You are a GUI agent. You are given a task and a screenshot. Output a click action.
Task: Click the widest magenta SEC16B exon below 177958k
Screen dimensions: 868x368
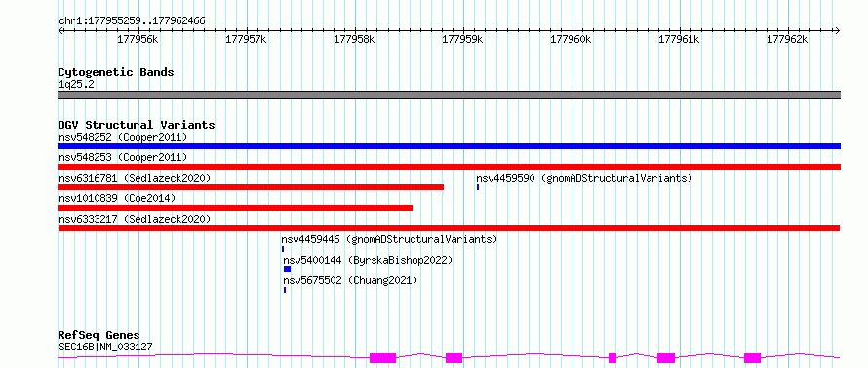coord(383,358)
